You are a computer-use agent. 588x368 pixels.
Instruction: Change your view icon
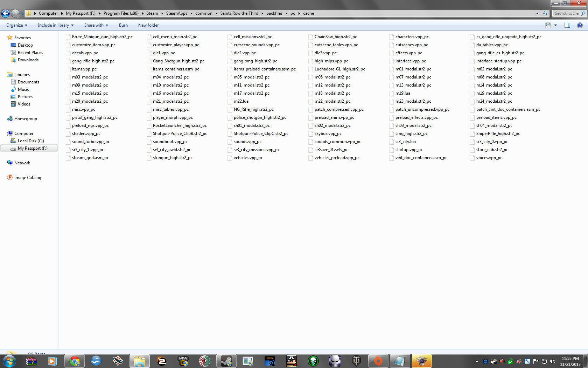(548, 25)
